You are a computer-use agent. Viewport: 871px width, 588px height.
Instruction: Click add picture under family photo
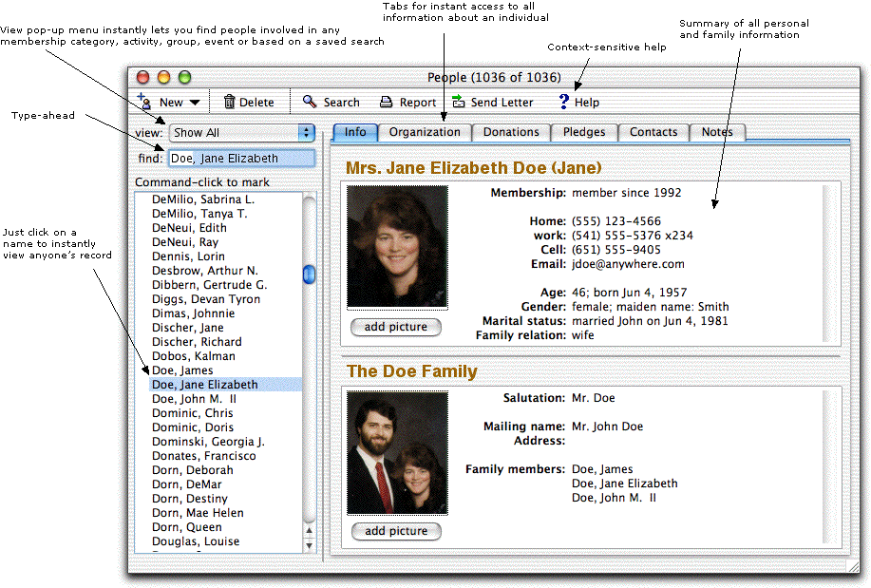(396, 531)
